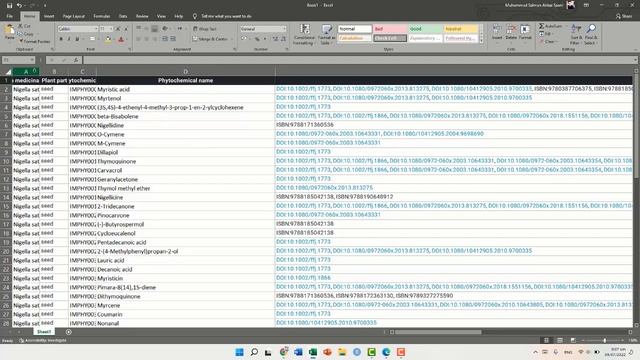
Task: Open the Windows Start button
Action: point(240,352)
